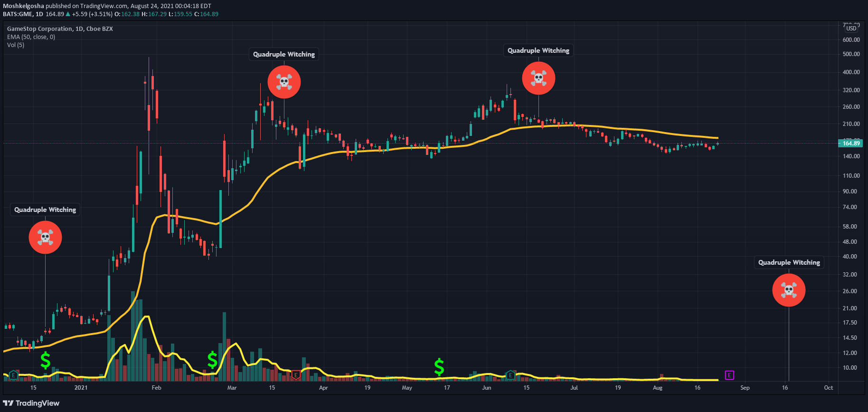The height and width of the screenshot is (412, 868).
Task: Click the 12.00 price axis label
Action: coord(850,353)
